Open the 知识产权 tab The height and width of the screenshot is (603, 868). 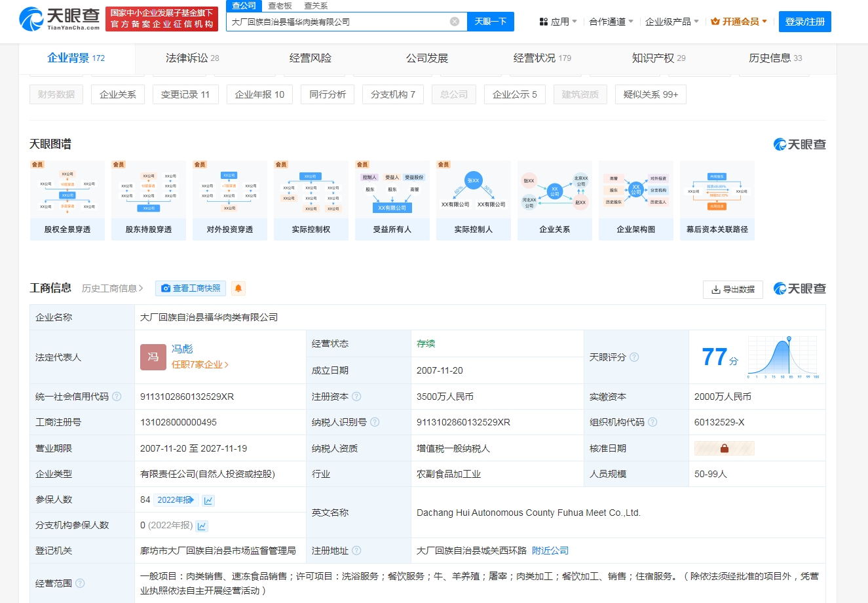659,58
